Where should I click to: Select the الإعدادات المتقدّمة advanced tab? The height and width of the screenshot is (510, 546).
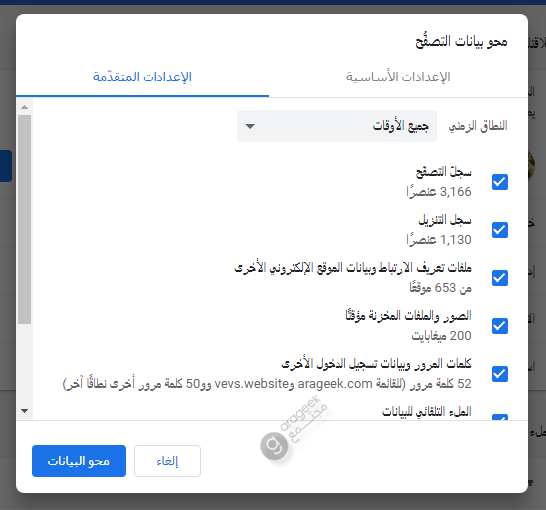pyautogui.click(x=142, y=77)
